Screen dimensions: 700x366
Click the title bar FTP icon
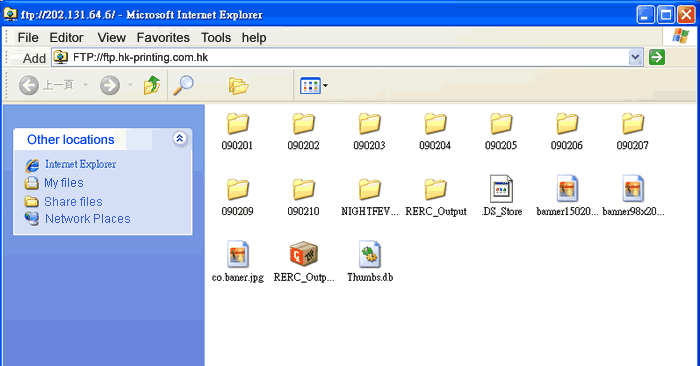(9, 14)
